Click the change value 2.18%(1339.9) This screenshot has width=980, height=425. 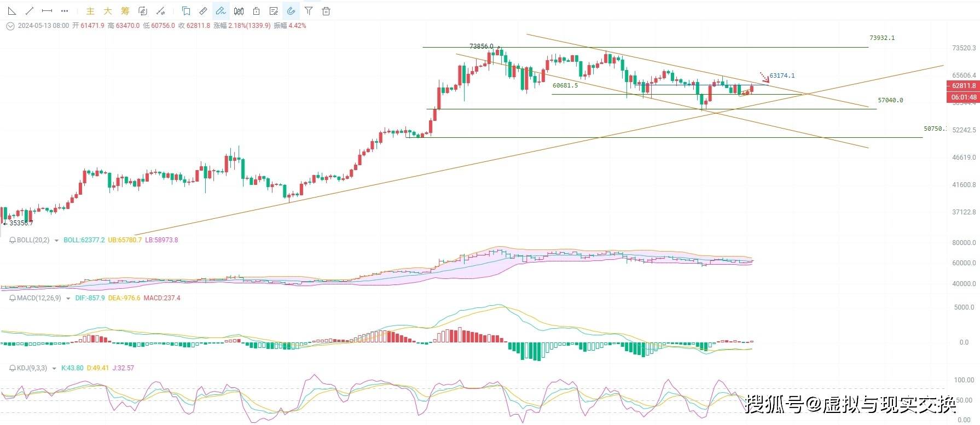[250, 26]
